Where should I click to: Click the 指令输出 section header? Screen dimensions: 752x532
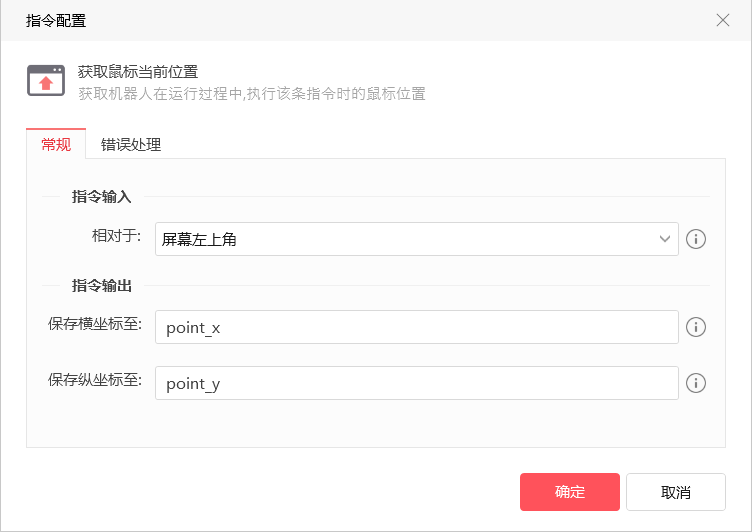101,285
